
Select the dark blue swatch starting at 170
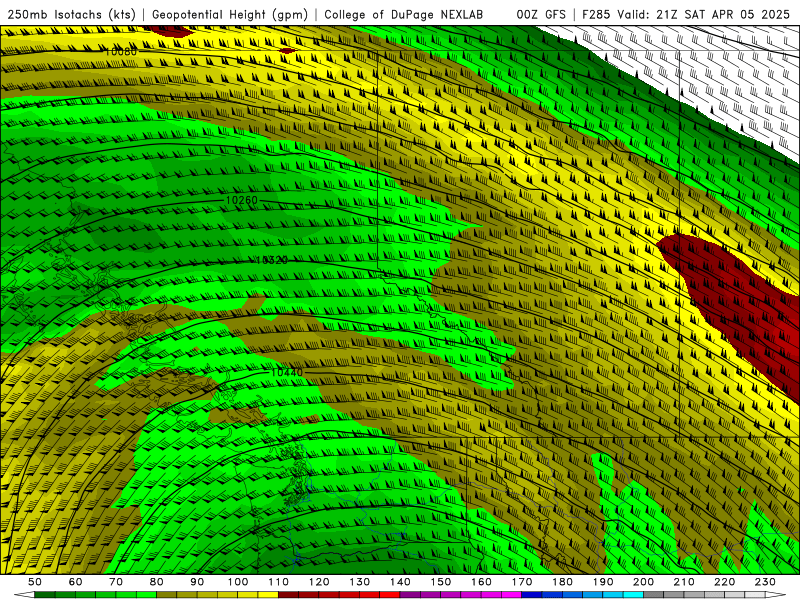532,595
